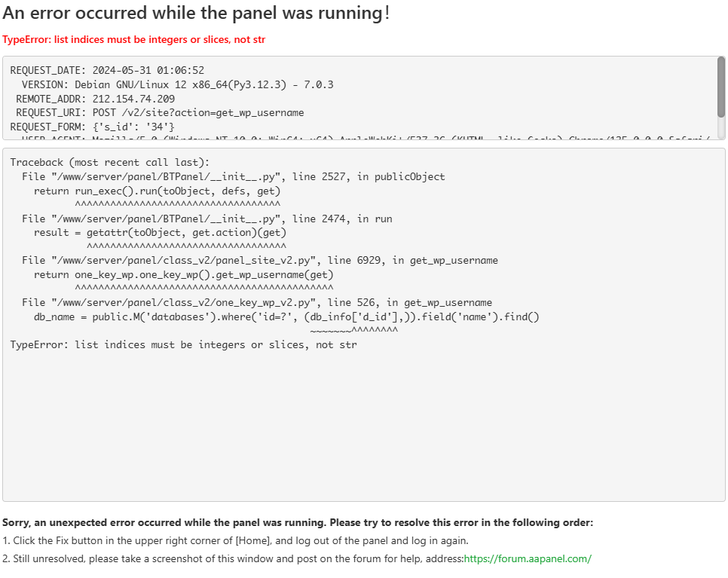728x578 pixels.
Task: Click the "Traceback (most recent call last)" line
Action: pyautogui.click(x=110, y=162)
